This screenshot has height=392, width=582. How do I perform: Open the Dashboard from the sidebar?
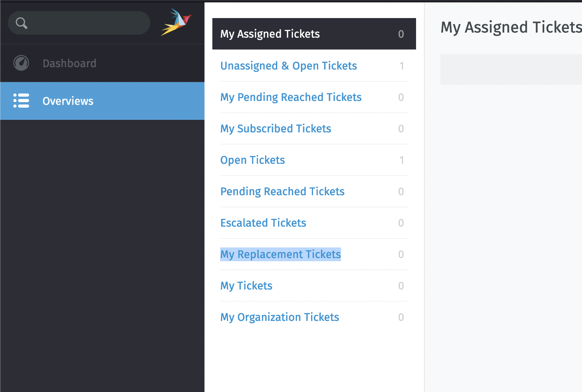69,63
